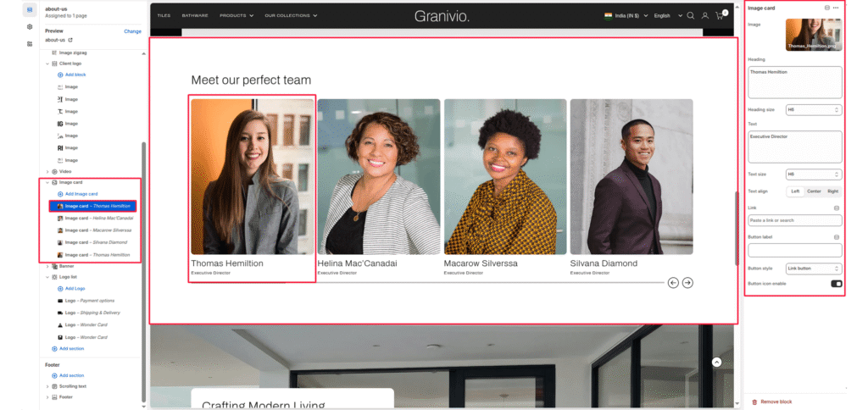Click the three-dots menu in Image card panel
868x410 pixels.
836,8
